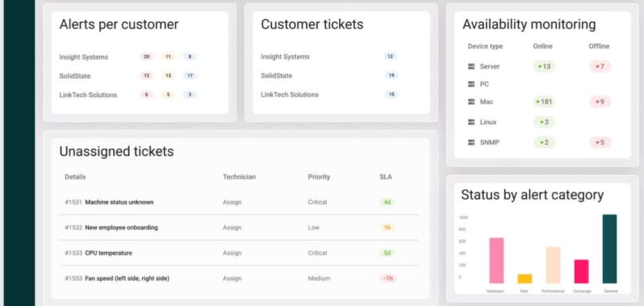
Task: Click the yellow Disk bar in chart
Action: [x=525, y=279]
